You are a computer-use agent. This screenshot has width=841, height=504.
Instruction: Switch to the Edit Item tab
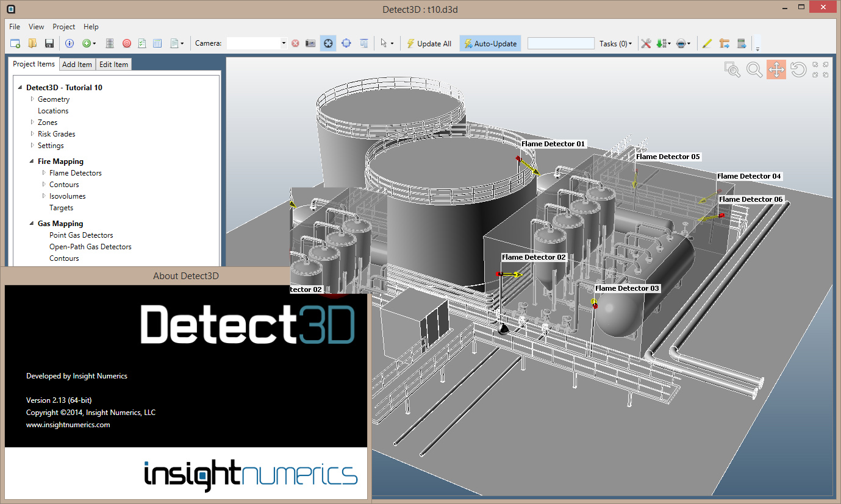point(113,64)
